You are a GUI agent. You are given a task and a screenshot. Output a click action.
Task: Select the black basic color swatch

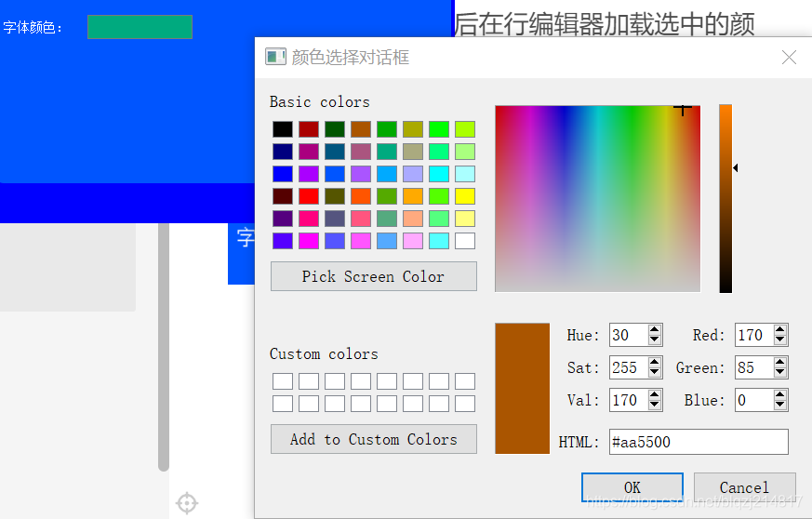tap(283, 129)
